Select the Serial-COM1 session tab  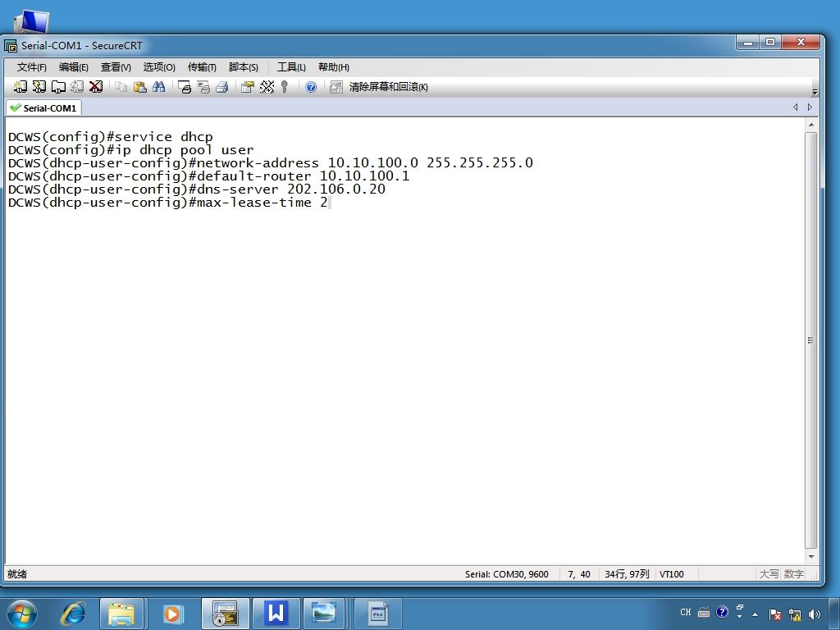pos(44,107)
